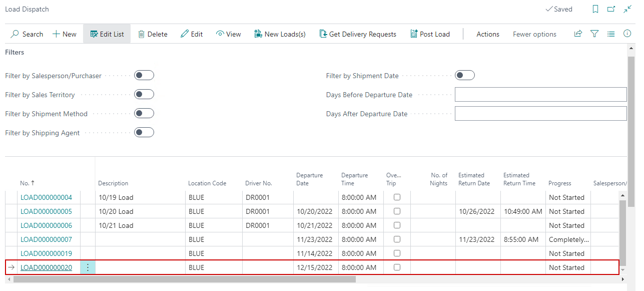Screen dimensions: 644x291
Task: Click the horizontal scrollbar under the table
Action: click(185, 279)
